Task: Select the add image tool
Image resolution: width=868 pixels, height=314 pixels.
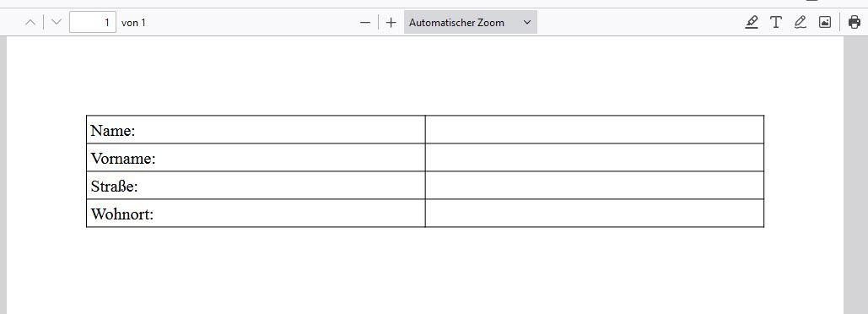Action: 825,23
